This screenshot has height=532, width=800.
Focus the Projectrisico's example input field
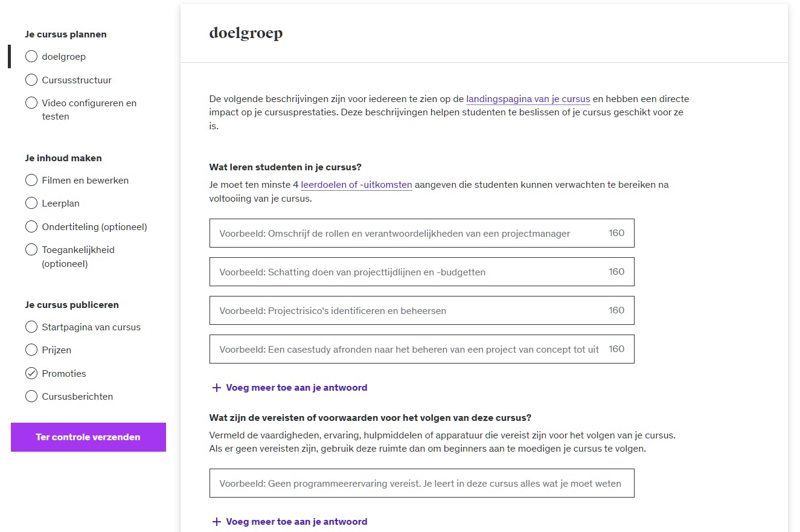411,310
